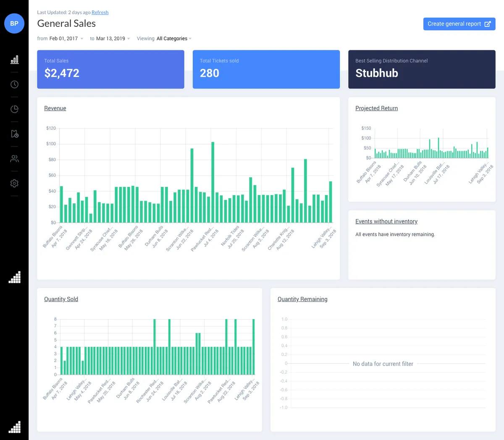
Task: Open the Revenue report link
Action: pyautogui.click(x=55, y=108)
